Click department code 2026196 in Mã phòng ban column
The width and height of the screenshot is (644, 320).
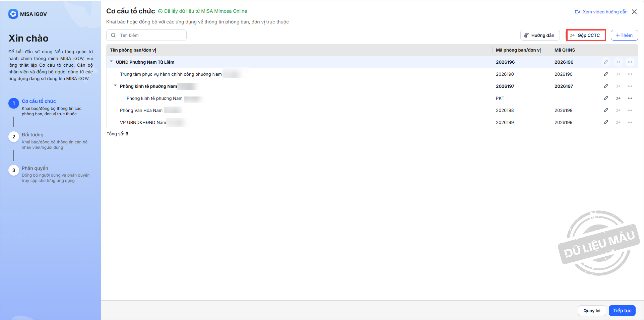(x=505, y=62)
